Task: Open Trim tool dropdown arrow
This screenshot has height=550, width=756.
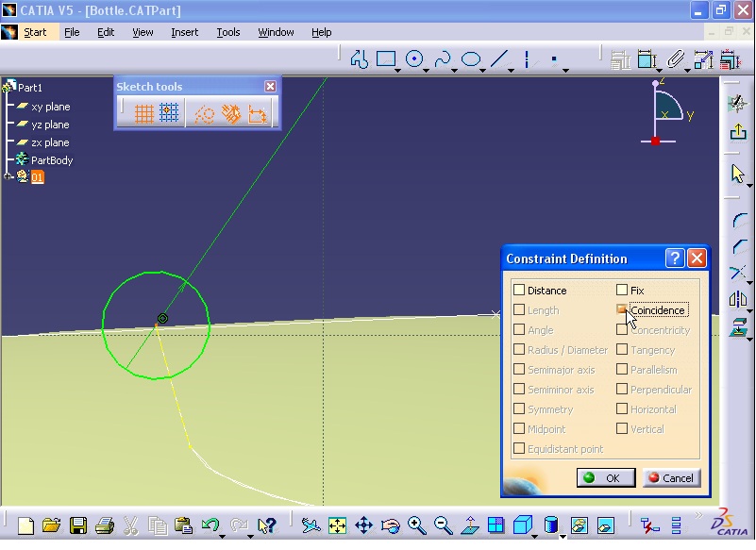Action: pos(749,282)
